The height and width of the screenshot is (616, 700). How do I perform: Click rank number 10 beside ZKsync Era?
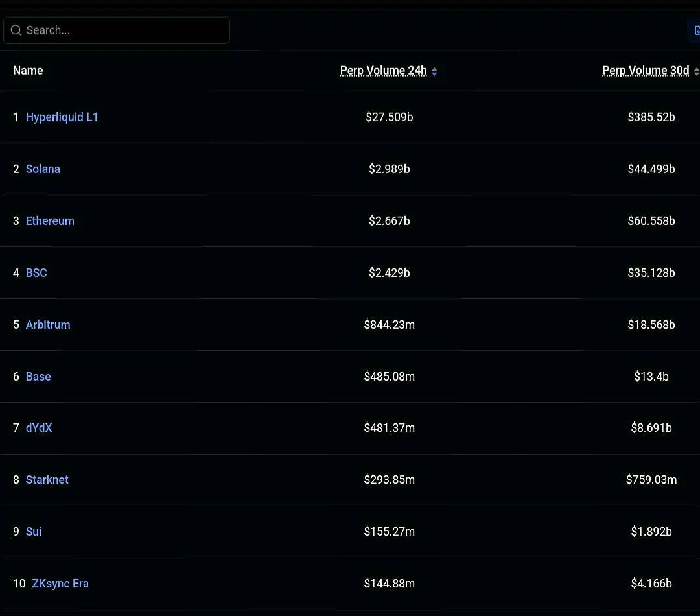(x=19, y=584)
